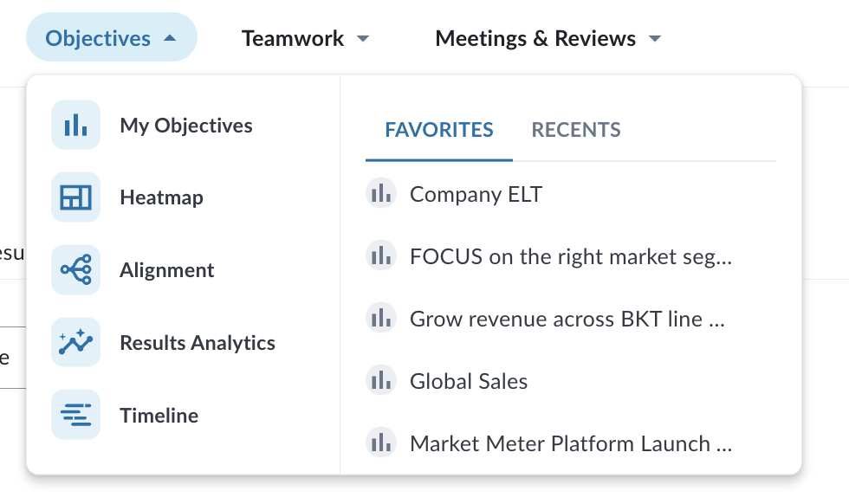Click the chart icon beside Company ELT
This screenshot has width=849, height=504.
click(381, 193)
